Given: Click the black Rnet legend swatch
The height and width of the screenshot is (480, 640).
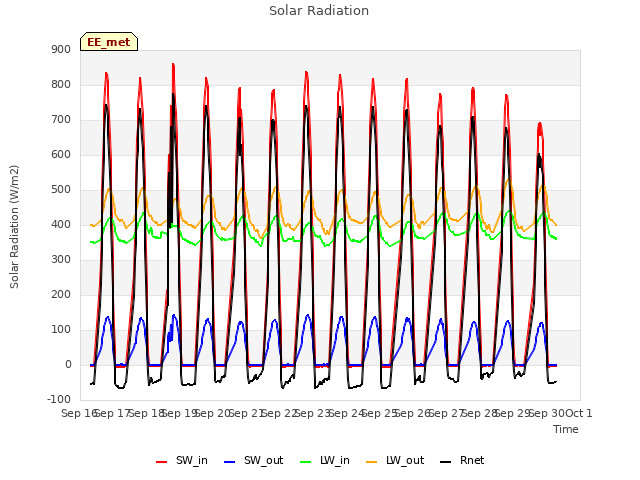Looking at the screenshot, I should [446, 462].
